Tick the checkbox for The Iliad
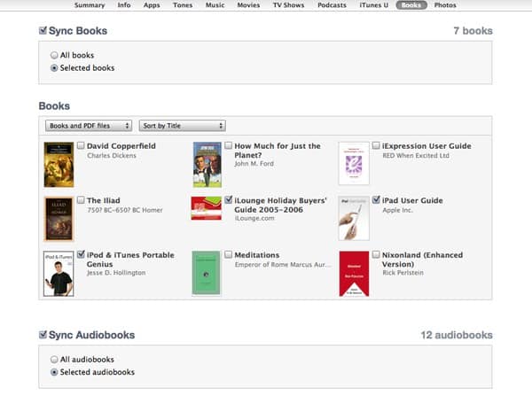Viewport: 532px width, 396px height. pos(81,200)
